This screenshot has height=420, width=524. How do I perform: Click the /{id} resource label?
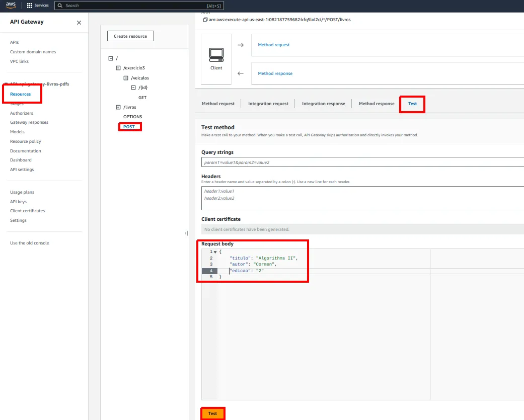(143, 88)
